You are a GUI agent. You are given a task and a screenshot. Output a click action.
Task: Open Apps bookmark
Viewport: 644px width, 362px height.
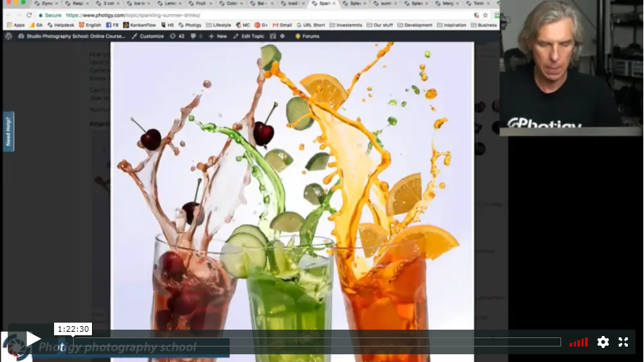point(15,25)
